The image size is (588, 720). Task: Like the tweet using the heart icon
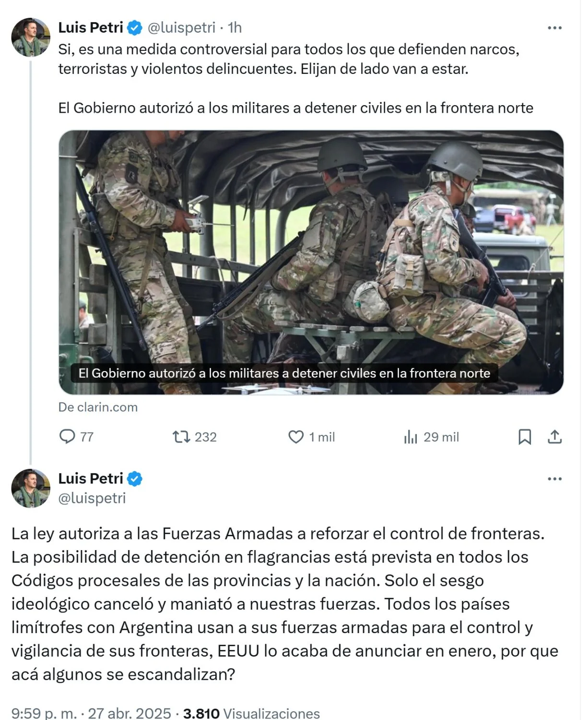point(296,437)
